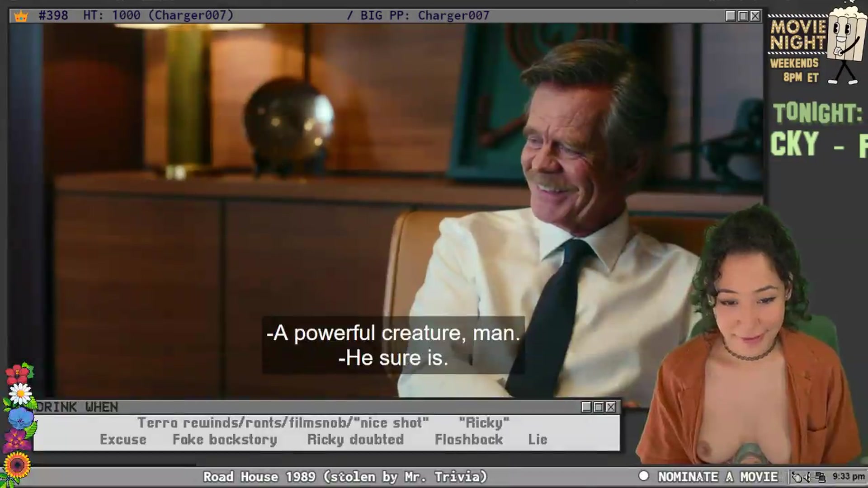Maximize the DRINK WHEN window

(x=599, y=407)
